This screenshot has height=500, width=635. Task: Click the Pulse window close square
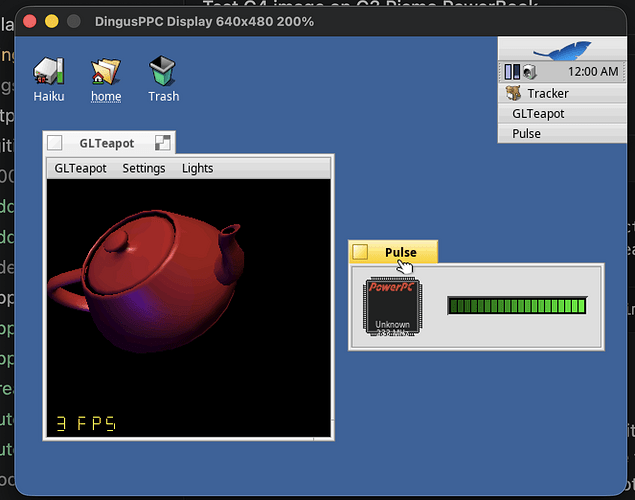360,252
